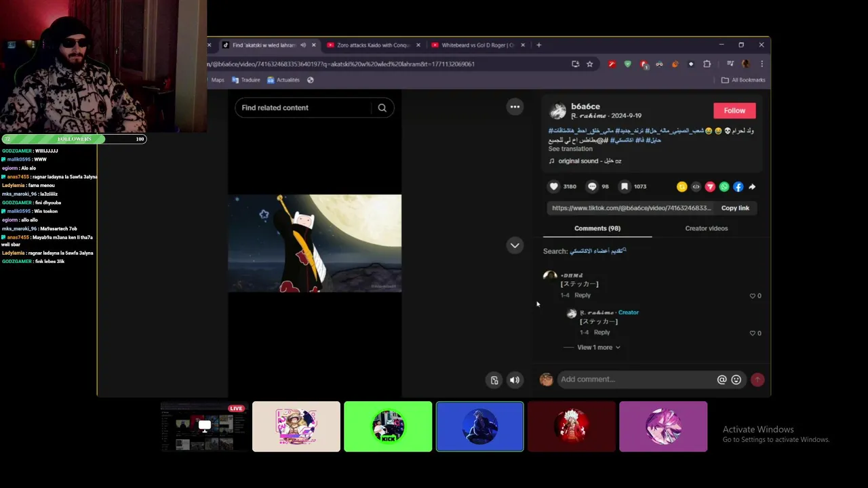Open the red hammer extension icon

click(612, 64)
